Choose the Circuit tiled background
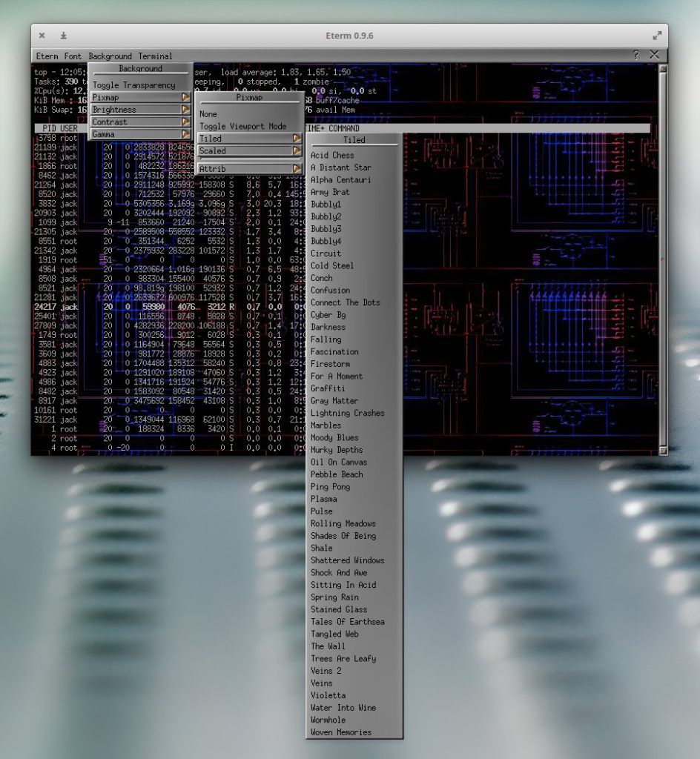The image size is (700, 759). [326, 253]
